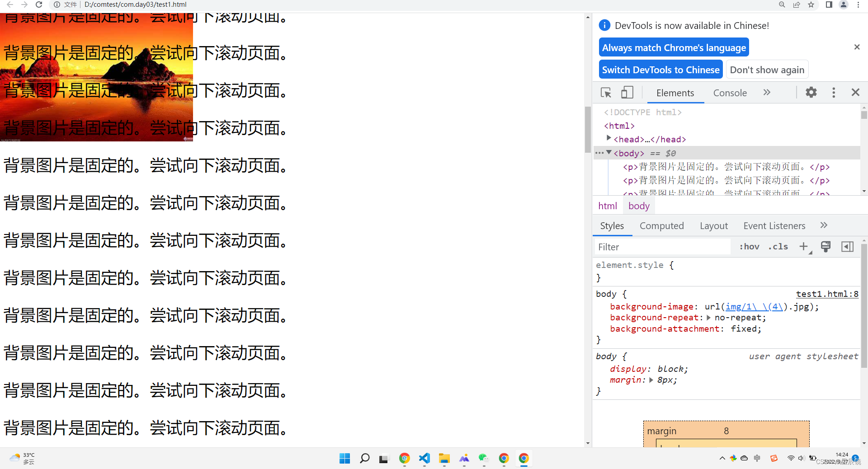This screenshot has height=469, width=868.
Task: Open the Chrome profile avatar
Action: (x=844, y=5)
